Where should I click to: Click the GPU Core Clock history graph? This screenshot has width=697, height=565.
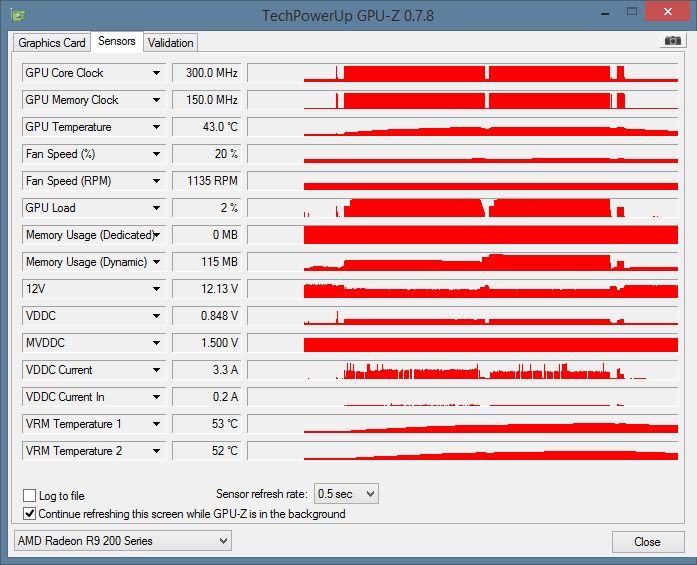coord(463,73)
